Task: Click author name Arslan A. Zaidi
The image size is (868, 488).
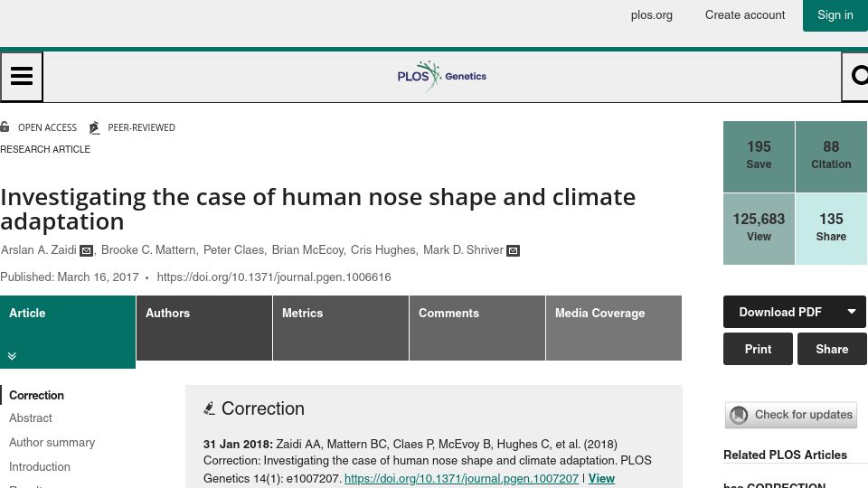Action: (x=39, y=250)
